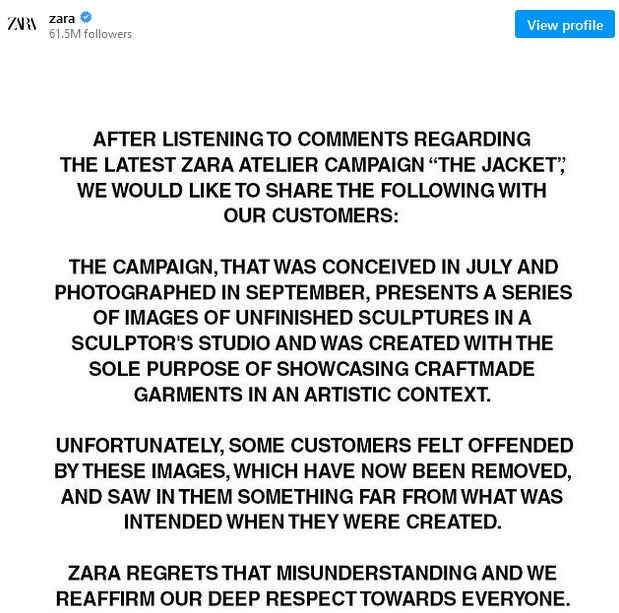The width and height of the screenshot is (619, 613).
Task: Click the Zara logo avatar
Action: tap(22, 24)
